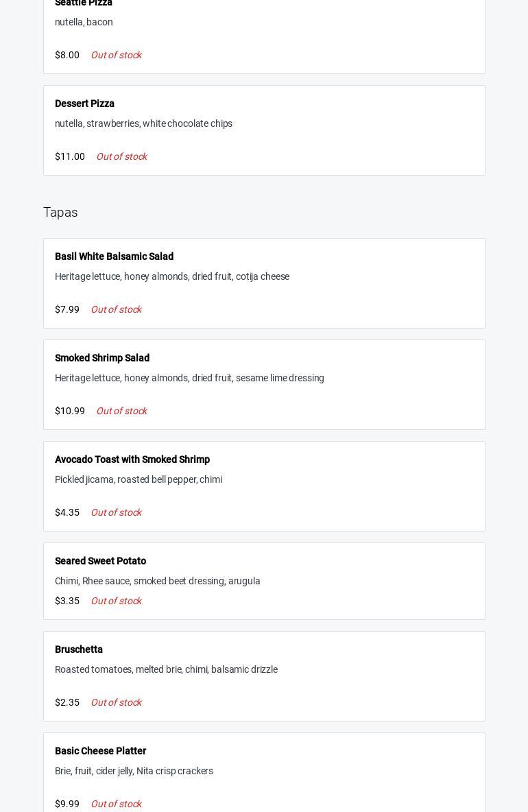Viewport: 528px width, 812px height.
Task: Select the Smoked Shrimp Salad item
Action: pos(102,358)
